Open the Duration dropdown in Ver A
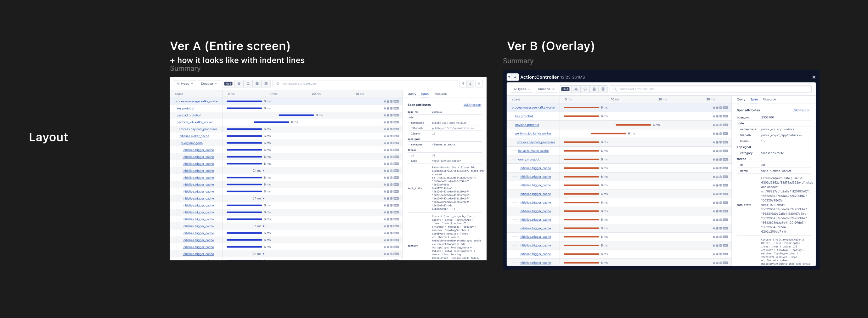Viewport: 868px width, 318px height. click(x=209, y=84)
